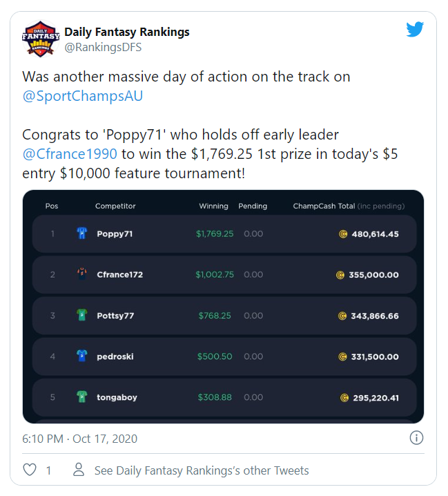Click Poppy71's blue jersey icon
The image size is (448, 496).
(x=82, y=233)
